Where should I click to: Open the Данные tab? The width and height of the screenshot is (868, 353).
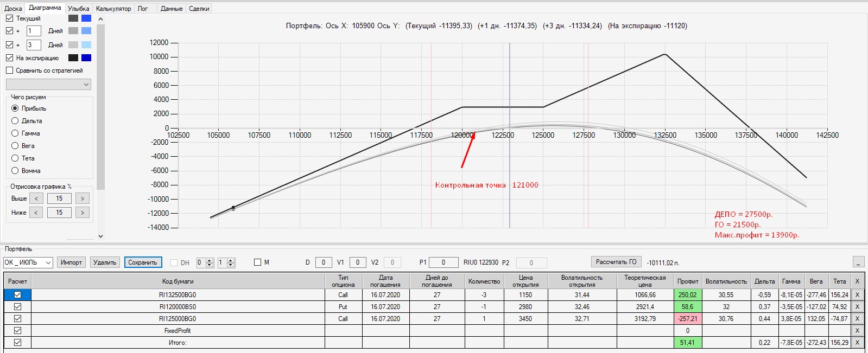[172, 9]
